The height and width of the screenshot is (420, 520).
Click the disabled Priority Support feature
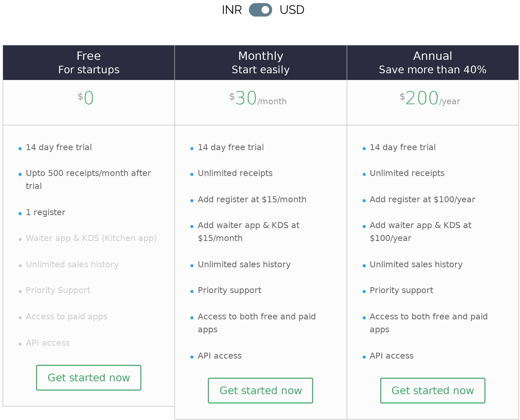coord(58,290)
